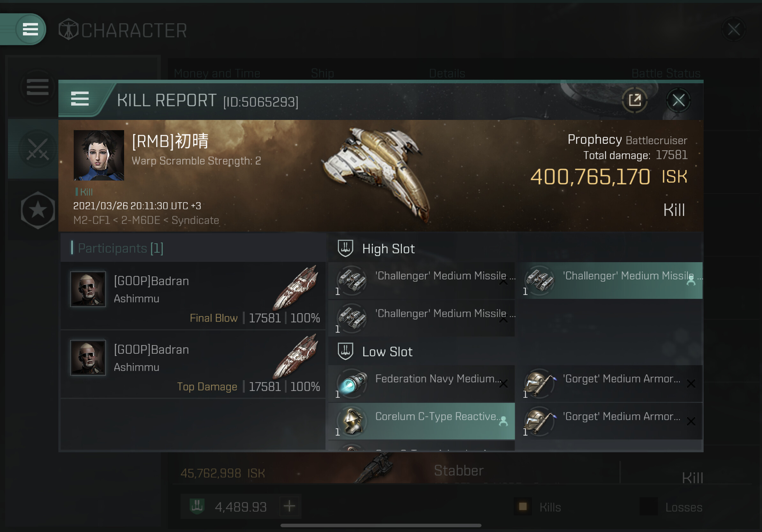Toggle the Kills filter checkbox
762x532 pixels.
523,506
